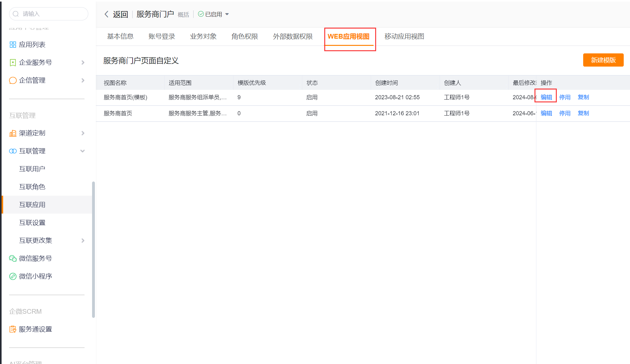Screen dimensions: 630x364
Task: Click the 企信管理 chat bubble icon
Action: coord(13,80)
